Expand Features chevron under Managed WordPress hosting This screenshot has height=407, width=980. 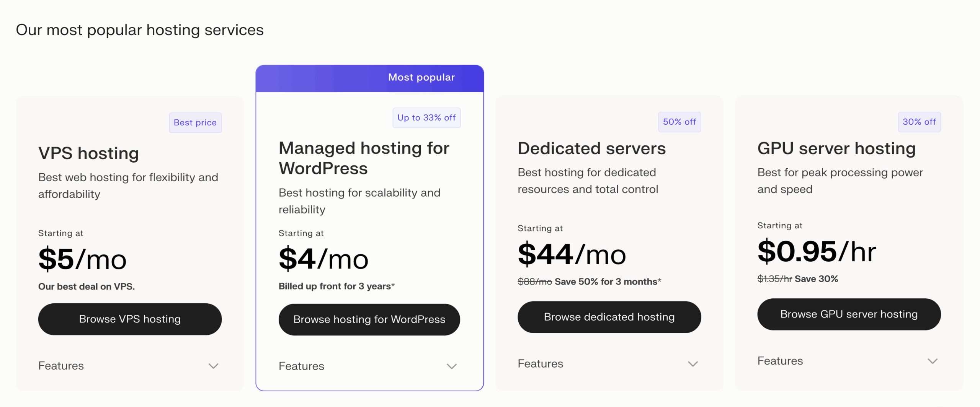click(x=452, y=366)
